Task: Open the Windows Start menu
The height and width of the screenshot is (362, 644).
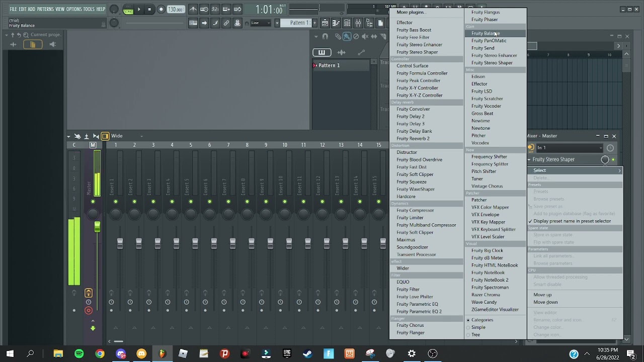Action: [x=10, y=354]
